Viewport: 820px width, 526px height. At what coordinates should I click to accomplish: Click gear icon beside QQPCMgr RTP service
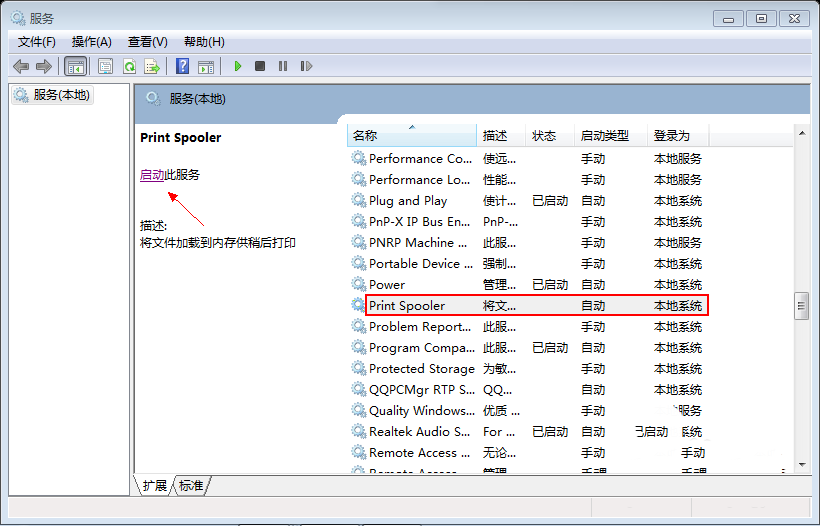[x=358, y=388]
